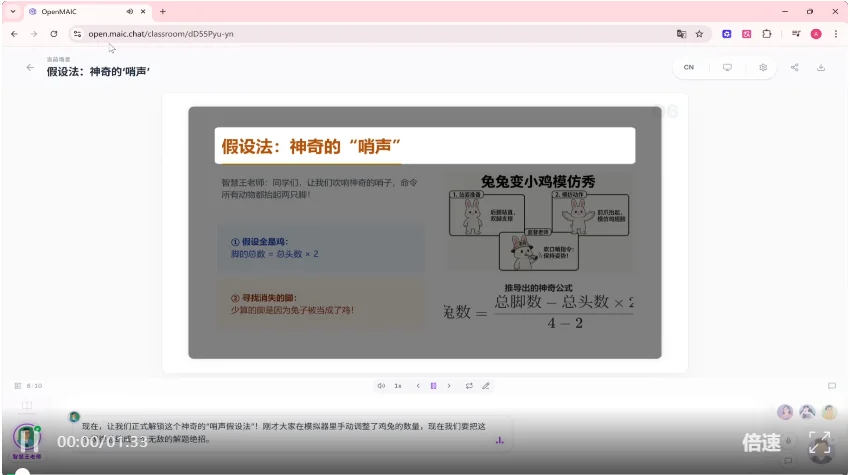Click the subtitle text 现在，让我们正式解锁
Viewport: 850px width, 475px height.
click(284, 433)
